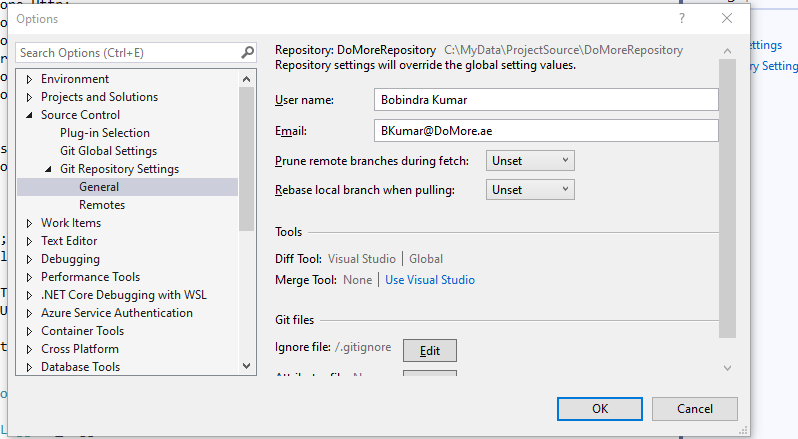Click Merge Tool None option
This screenshot has height=439, width=798.
(x=358, y=280)
